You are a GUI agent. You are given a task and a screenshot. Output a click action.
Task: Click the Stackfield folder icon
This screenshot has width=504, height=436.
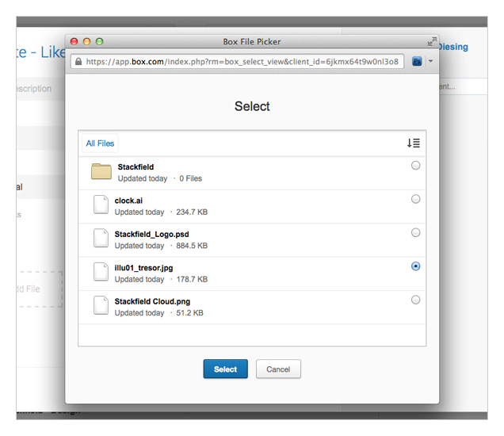click(101, 171)
